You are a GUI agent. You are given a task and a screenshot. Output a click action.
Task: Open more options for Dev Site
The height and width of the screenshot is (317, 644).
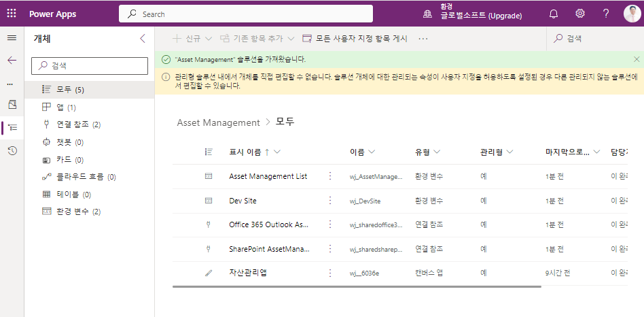coord(329,201)
